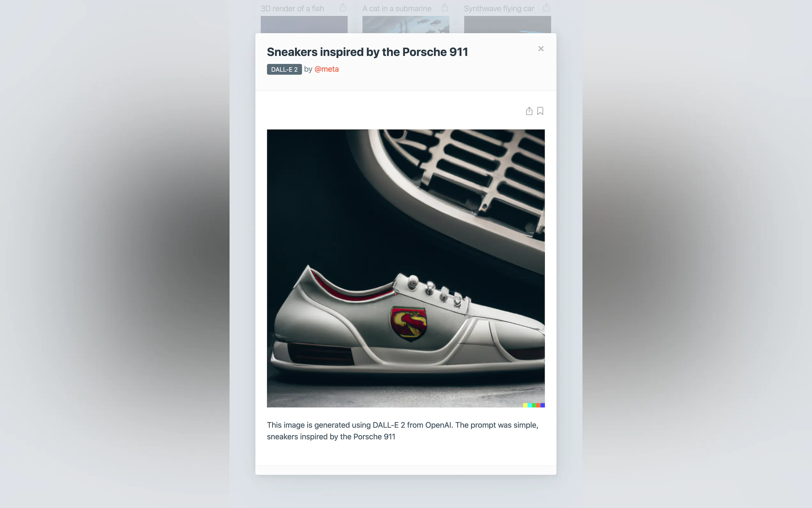Image resolution: width=812 pixels, height=508 pixels.
Task: Open the 'Synthwave flying car' thumbnail
Action: (x=507, y=25)
